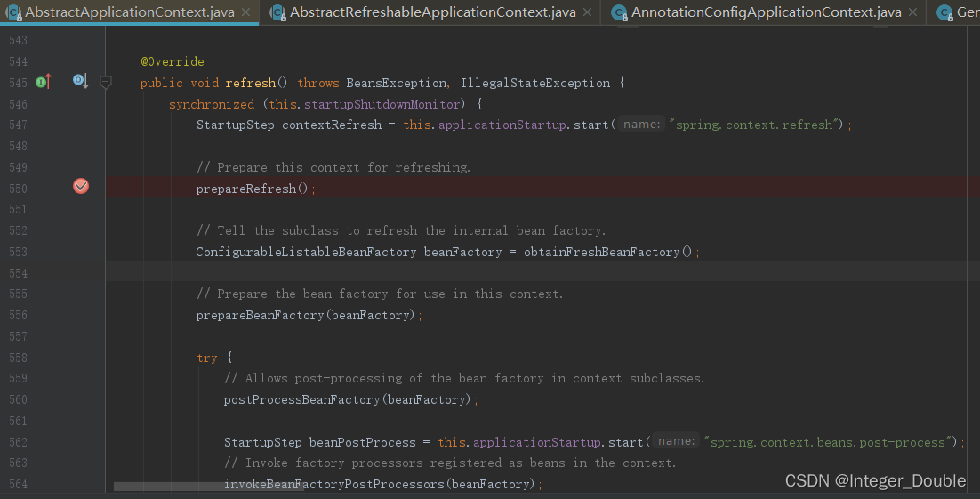Close AbstractRefreshableApplicationContext.java tab

point(588,12)
